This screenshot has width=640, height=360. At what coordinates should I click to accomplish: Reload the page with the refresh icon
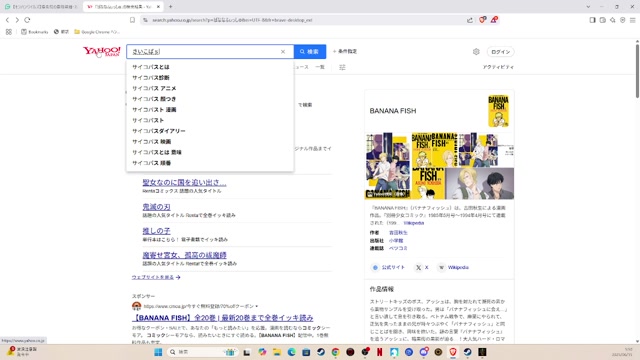[27, 20]
